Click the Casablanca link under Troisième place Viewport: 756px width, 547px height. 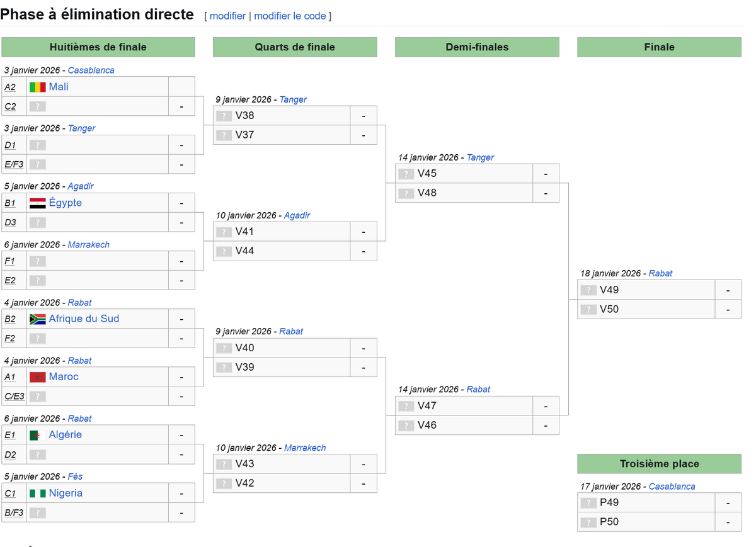pos(672,486)
